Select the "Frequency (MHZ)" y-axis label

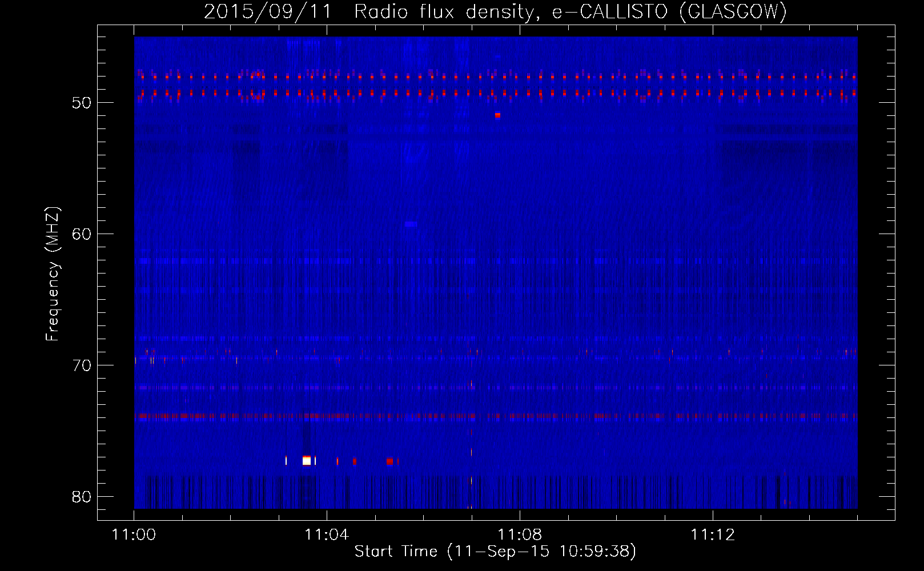(x=53, y=274)
